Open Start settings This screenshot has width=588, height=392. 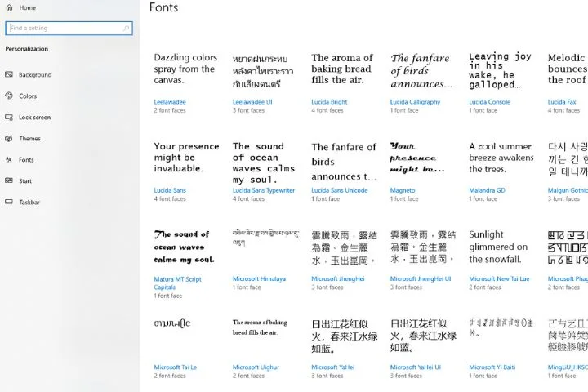coord(25,181)
